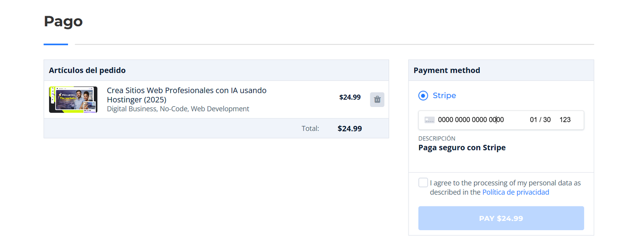The width and height of the screenshot is (644, 241).
Task: Click the Payment method panel header
Action: click(x=447, y=70)
